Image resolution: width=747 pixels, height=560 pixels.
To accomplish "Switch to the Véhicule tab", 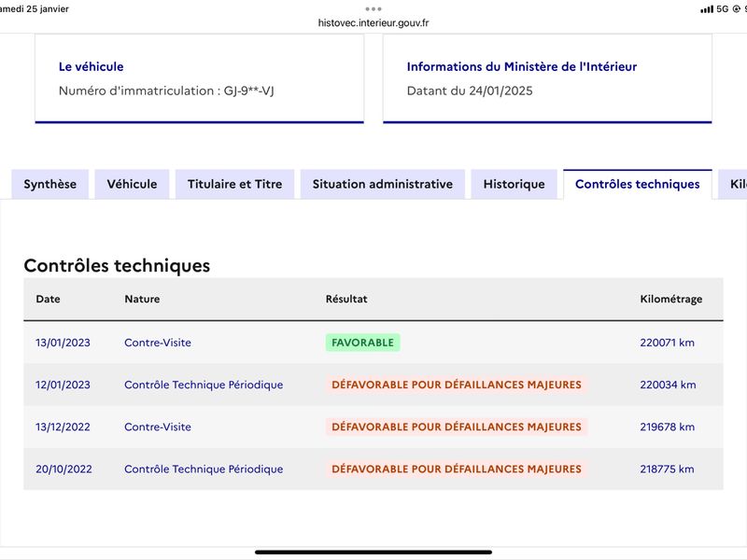I will [132, 184].
